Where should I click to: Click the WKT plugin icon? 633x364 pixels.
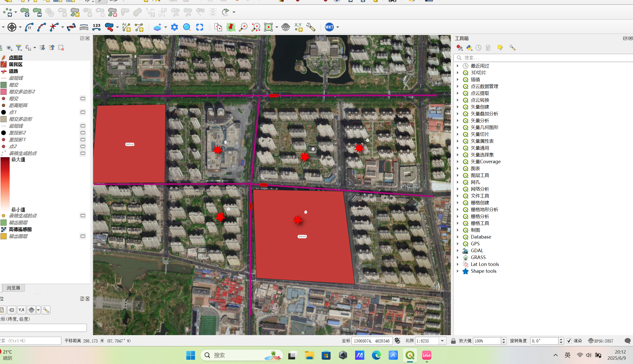click(329, 27)
